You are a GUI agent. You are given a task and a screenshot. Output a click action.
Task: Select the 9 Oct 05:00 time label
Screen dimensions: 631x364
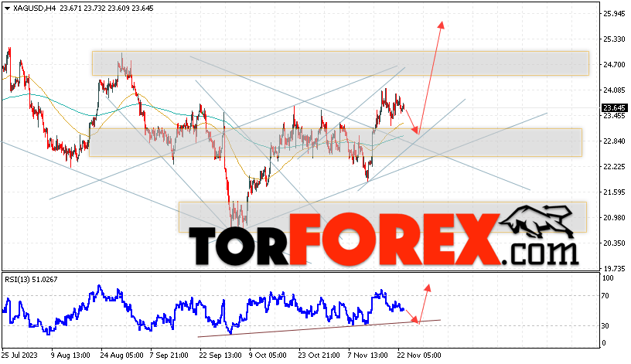click(x=268, y=355)
